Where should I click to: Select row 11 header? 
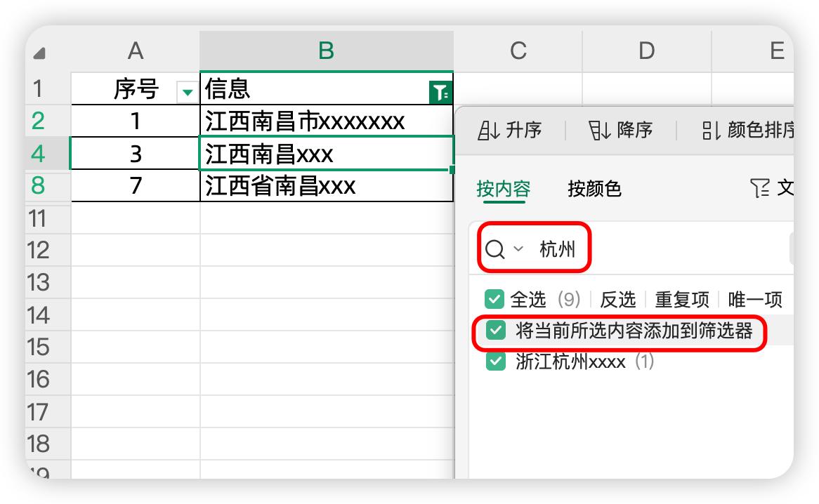point(38,218)
